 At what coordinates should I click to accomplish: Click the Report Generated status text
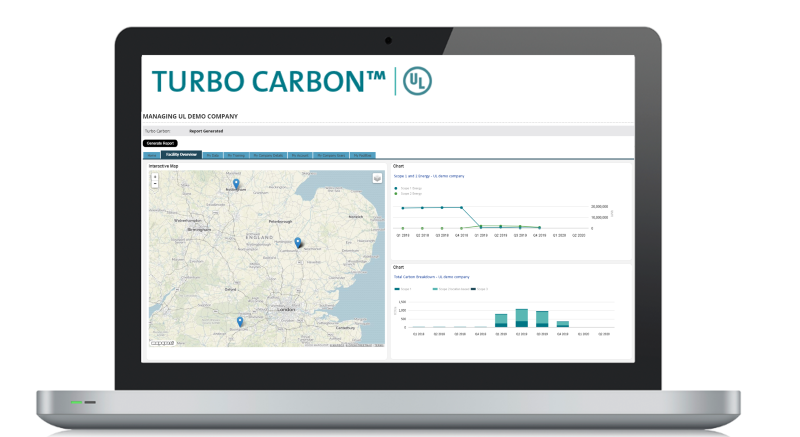pyautogui.click(x=206, y=131)
